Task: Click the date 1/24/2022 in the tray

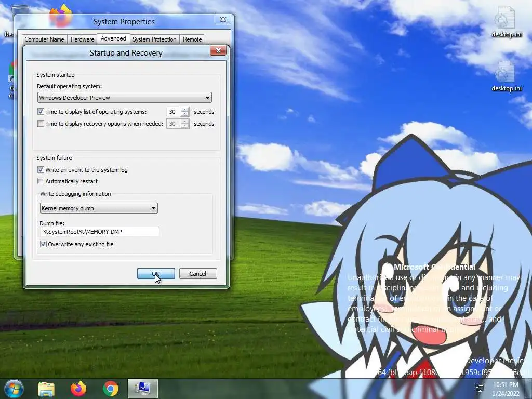Action: click(506, 394)
